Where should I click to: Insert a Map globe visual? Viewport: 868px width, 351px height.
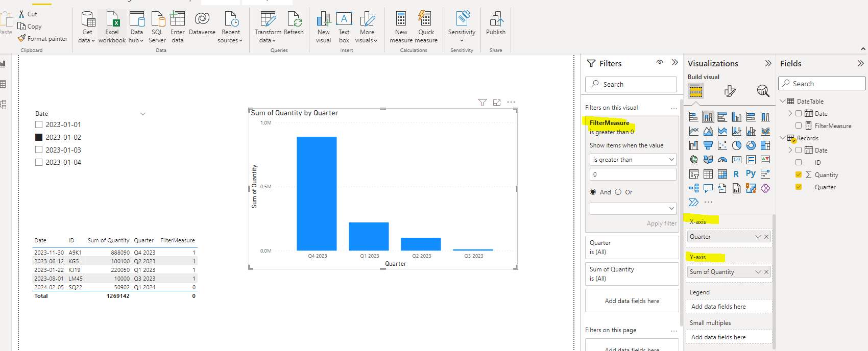click(693, 160)
